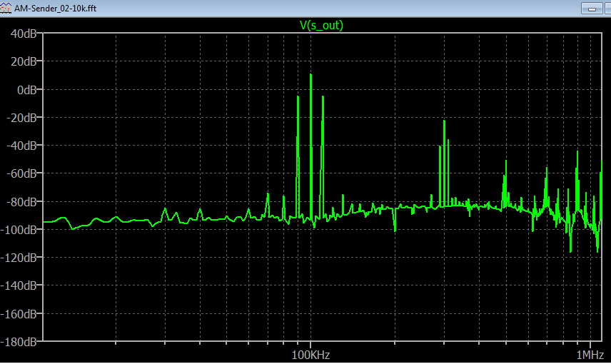
Task: Select the V(s_out) trace label
Action: point(321,25)
